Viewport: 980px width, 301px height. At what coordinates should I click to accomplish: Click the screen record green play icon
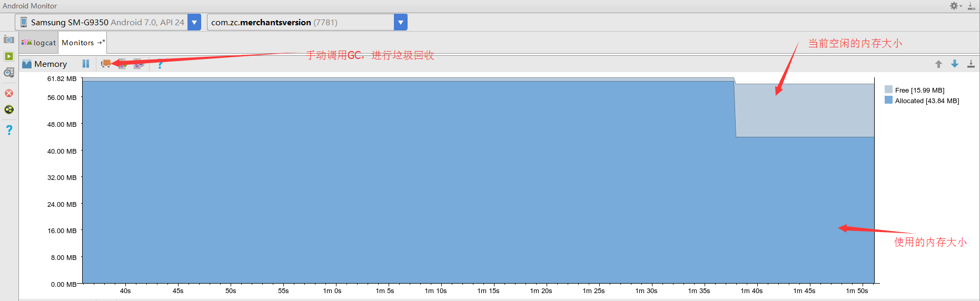click(9, 56)
